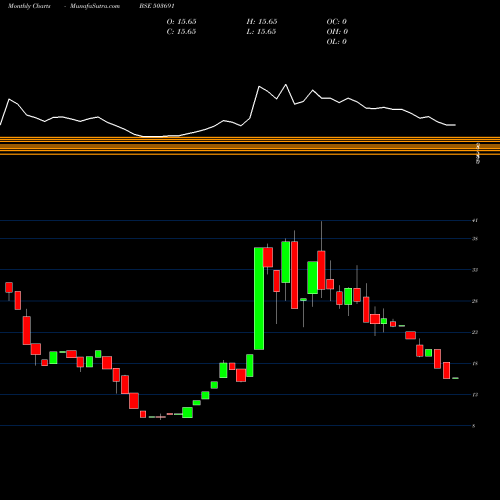Viewport: 500px width, 500px height.
Task: Click the last small green candle
Action: 455,378
